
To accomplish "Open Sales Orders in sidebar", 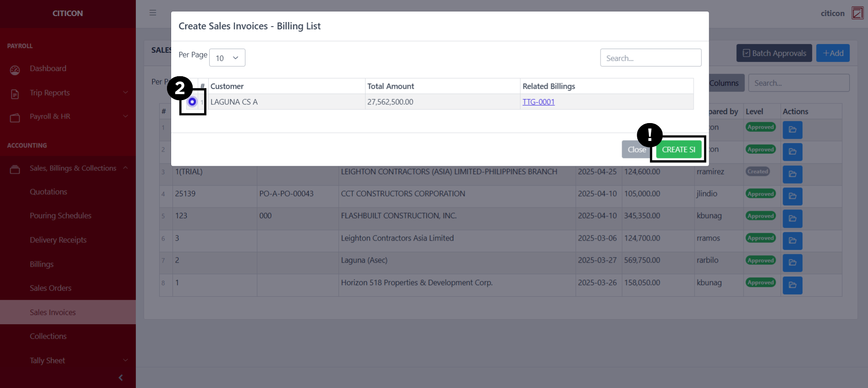I will [50, 288].
